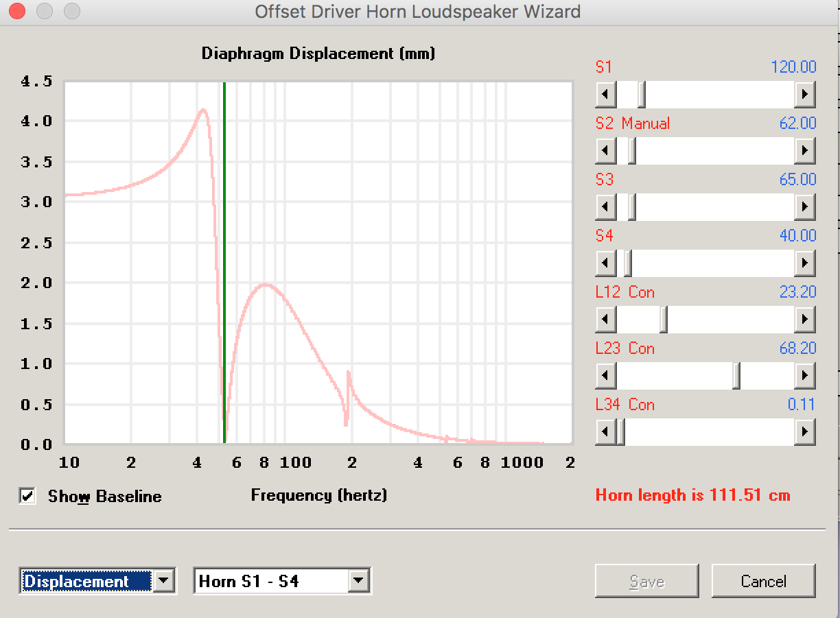The image size is (840, 618).
Task: Click the L34 Con slider thumb
Action: coord(620,431)
